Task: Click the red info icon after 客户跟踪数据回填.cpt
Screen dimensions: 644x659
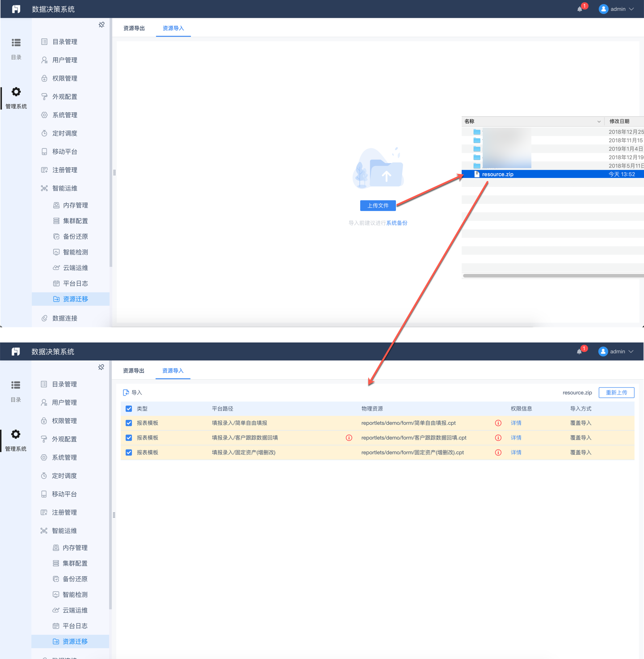Action: pos(498,438)
